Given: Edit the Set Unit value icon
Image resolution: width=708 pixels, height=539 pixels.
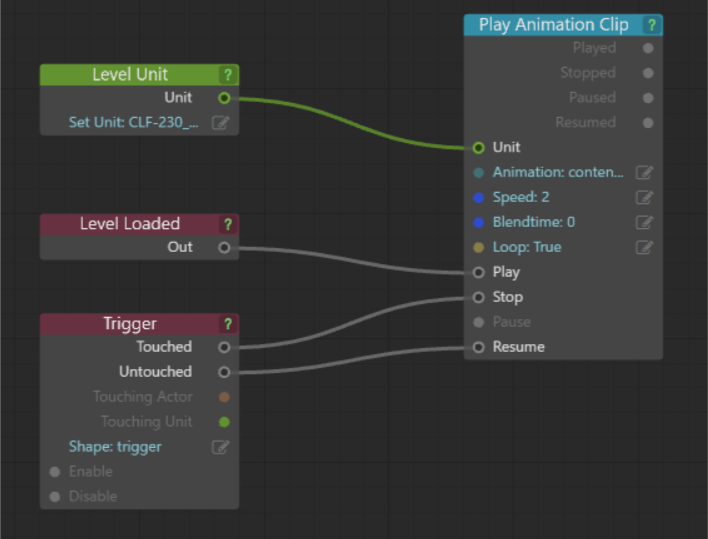Looking at the screenshot, I should pos(220,123).
